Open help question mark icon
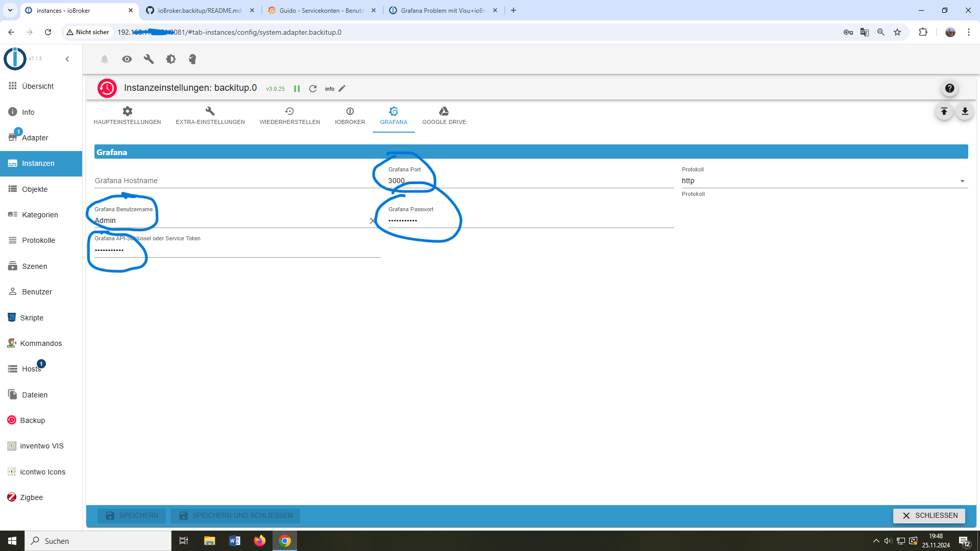Viewport: 980px width, 551px height. click(x=949, y=88)
